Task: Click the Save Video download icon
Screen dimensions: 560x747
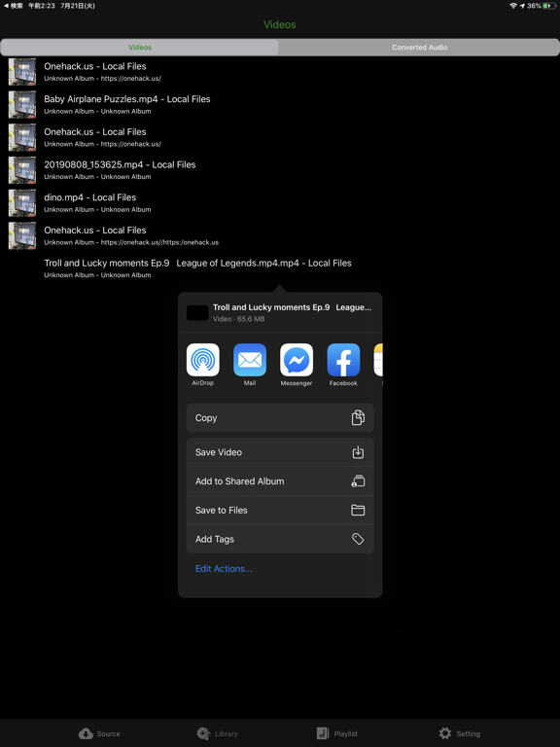Action: [358, 452]
